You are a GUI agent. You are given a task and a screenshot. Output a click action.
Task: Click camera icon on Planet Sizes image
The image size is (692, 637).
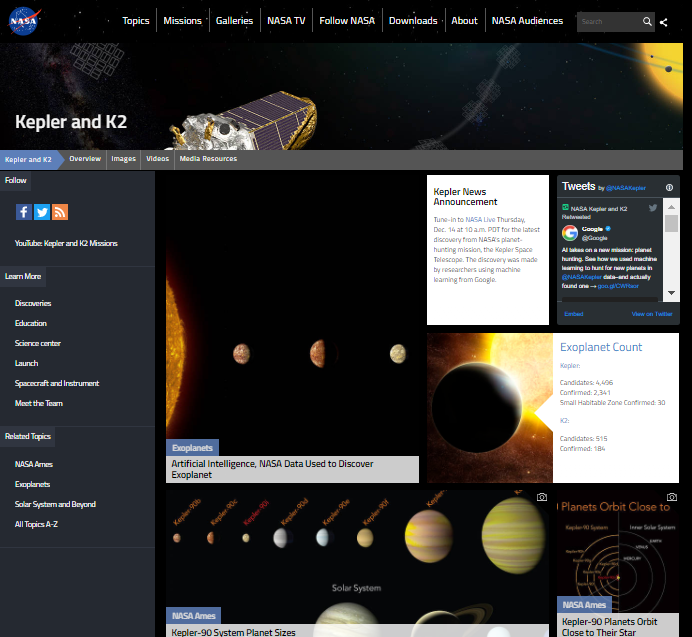click(542, 497)
